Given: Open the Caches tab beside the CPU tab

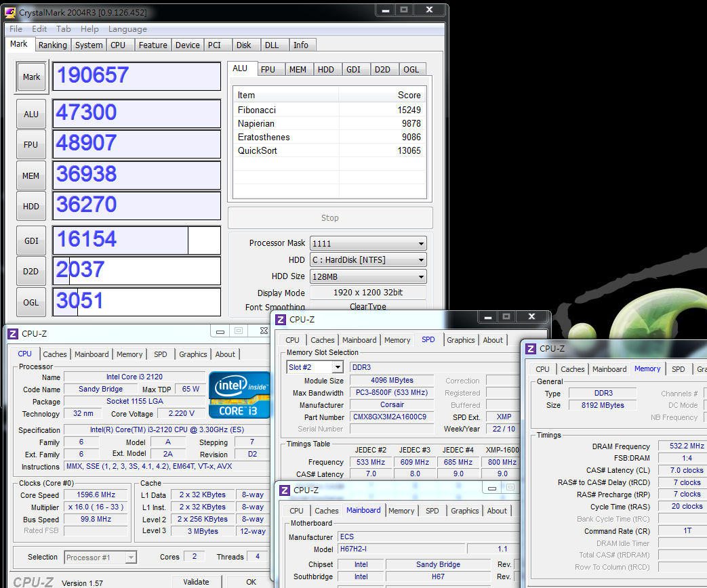Looking at the screenshot, I should 55,354.
